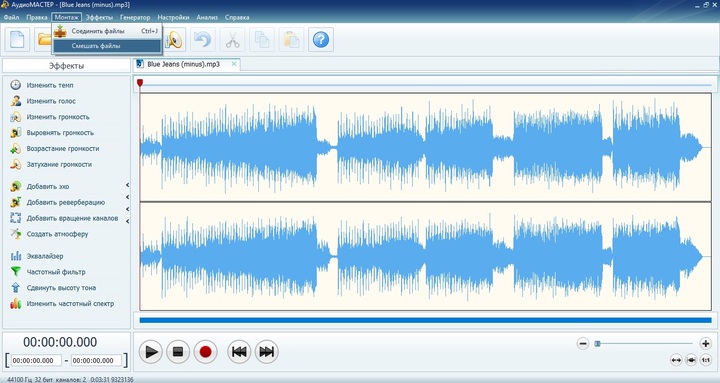Stop playback with the square button
The width and height of the screenshot is (720, 383).
click(x=178, y=352)
